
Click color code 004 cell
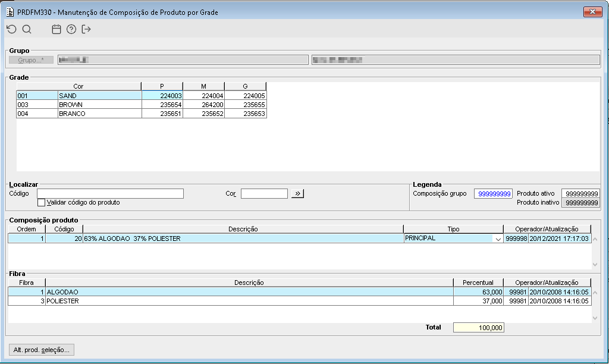(x=37, y=114)
